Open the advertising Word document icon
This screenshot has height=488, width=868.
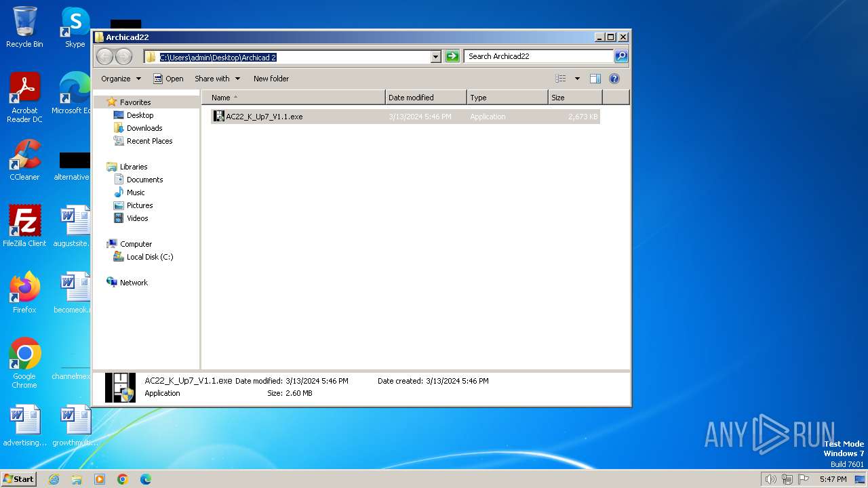click(24, 426)
